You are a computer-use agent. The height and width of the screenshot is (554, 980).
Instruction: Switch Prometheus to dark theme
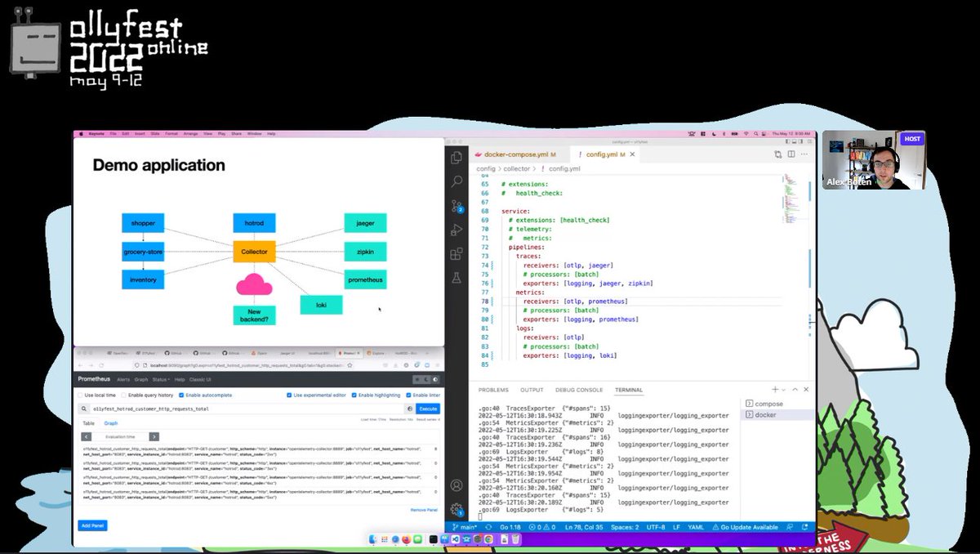pos(427,380)
